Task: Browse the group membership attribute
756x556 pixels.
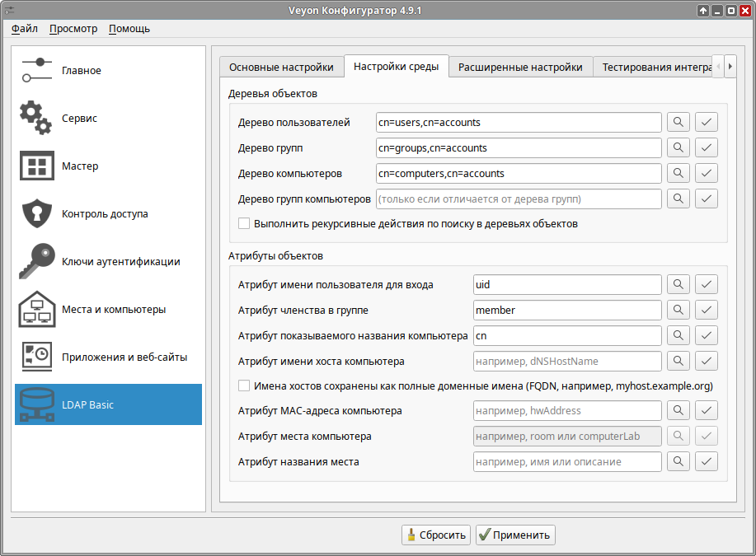Action: [678, 311]
